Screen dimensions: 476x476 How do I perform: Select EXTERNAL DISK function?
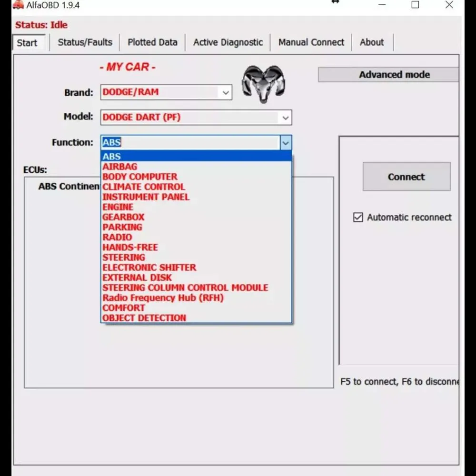(x=196, y=278)
